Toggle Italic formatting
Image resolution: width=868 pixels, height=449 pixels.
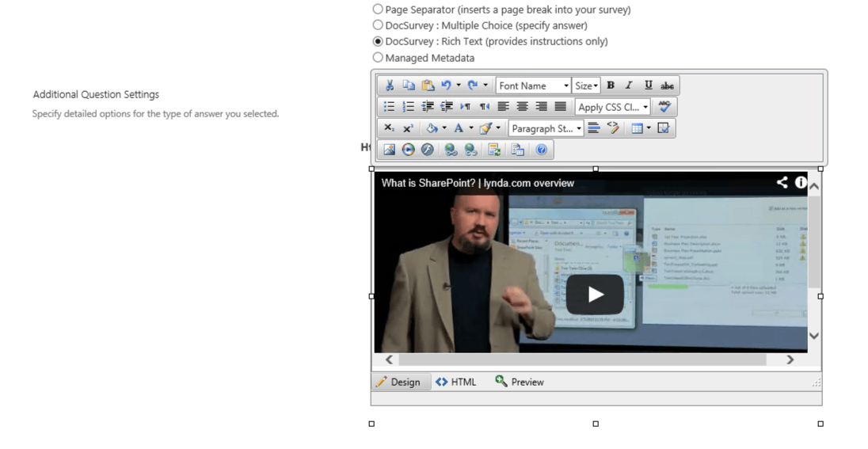(x=629, y=86)
